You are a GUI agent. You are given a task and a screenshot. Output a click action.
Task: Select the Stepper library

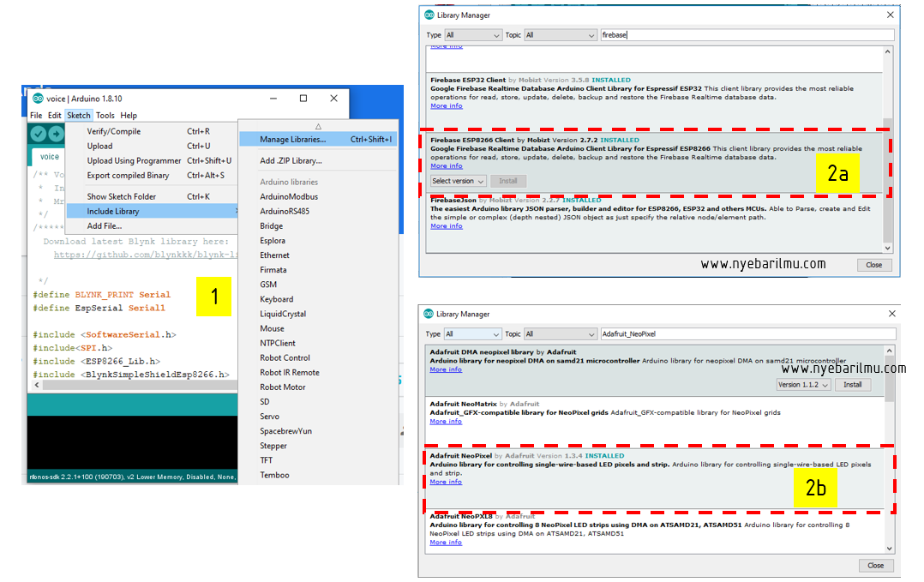273,446
